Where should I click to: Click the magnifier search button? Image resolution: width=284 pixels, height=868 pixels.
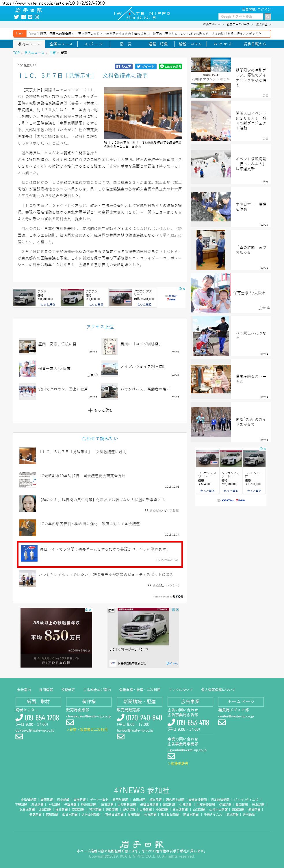pos(268,16)
